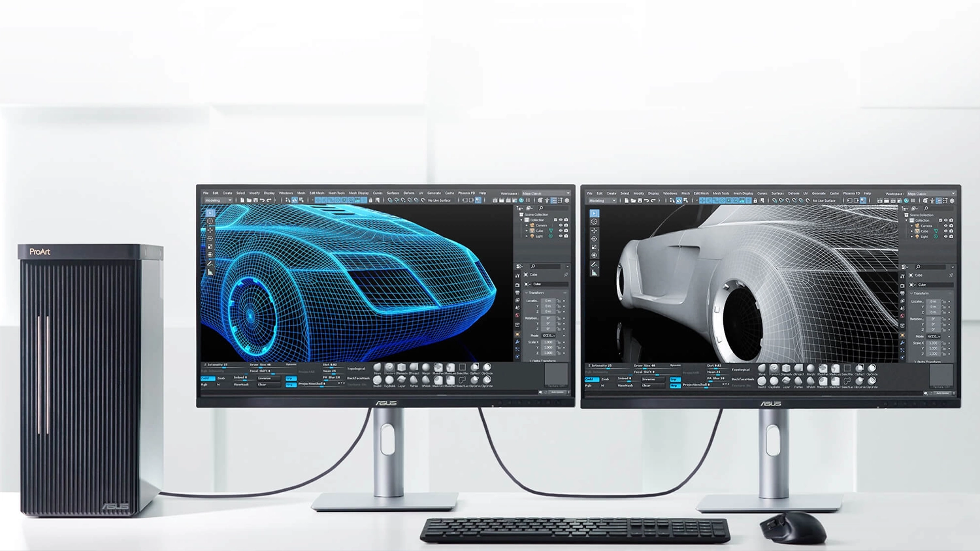Click the BackFaceMask button on right monitor
The image size is (980, 551).
(743, 379)
